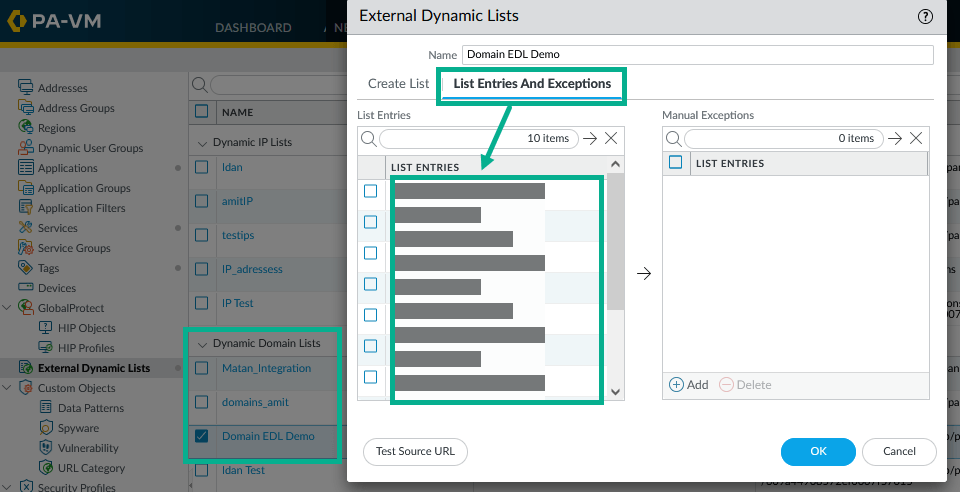This screenshot has height=492, width=960.
Task: Click the Test Source URL button
Action: pos(415,451)
